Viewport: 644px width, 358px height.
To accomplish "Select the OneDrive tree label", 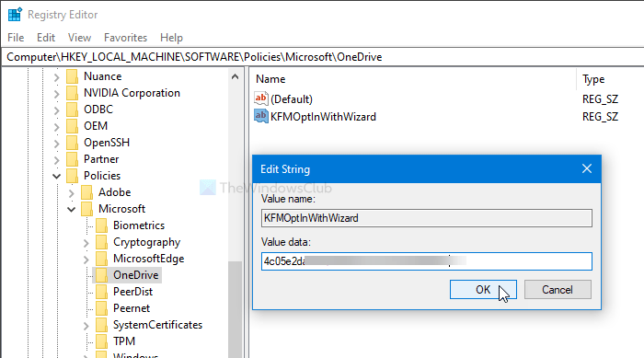I will (136, 275).
